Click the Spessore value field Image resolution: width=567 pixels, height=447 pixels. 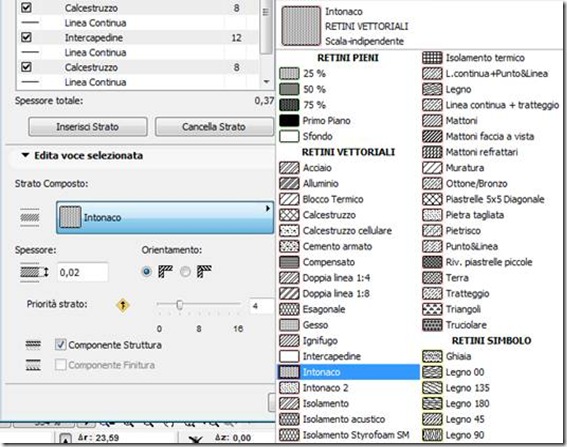point(82,272)
